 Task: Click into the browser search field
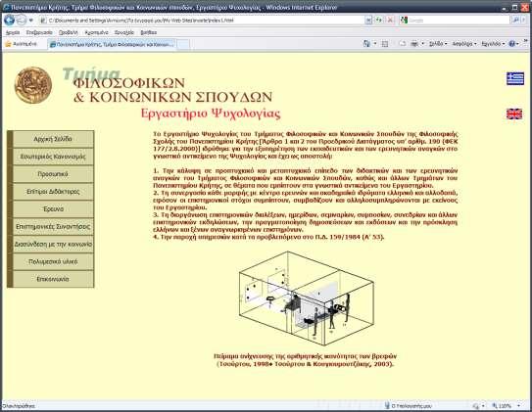[x=459, y=21]
